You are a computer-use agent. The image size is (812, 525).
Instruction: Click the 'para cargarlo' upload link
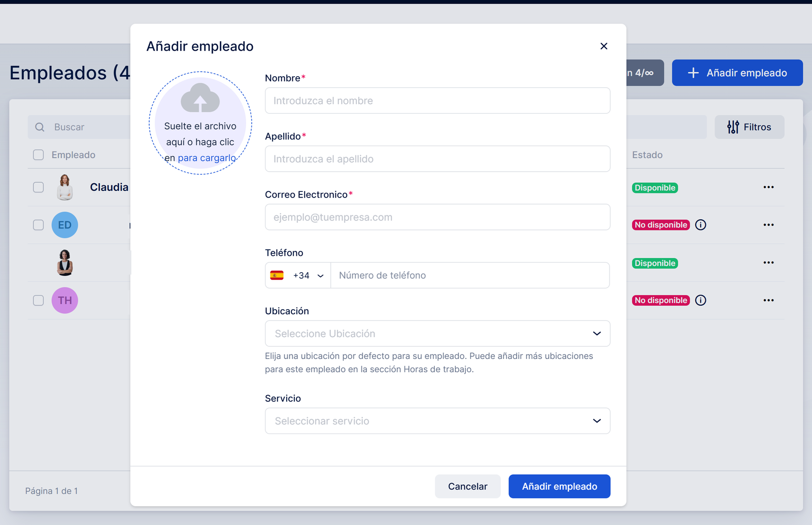click(x=207, y=158)
